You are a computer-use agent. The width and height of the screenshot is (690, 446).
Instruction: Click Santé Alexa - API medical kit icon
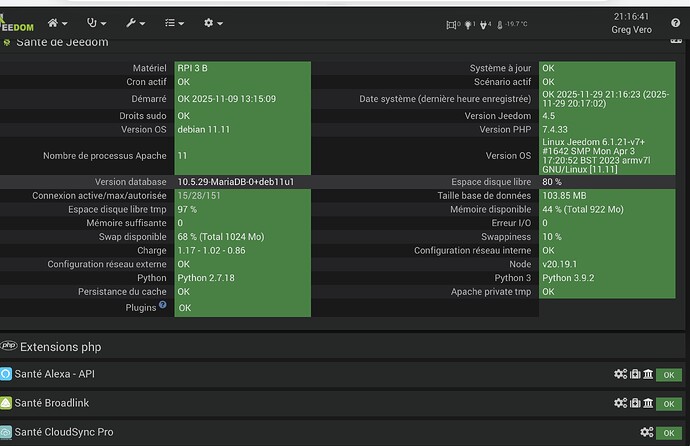coord(635,374)
